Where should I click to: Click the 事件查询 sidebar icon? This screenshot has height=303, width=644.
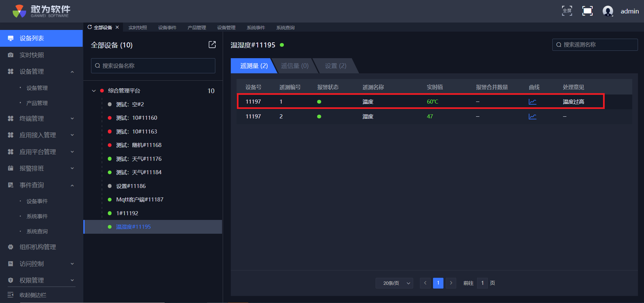(11, 185)
